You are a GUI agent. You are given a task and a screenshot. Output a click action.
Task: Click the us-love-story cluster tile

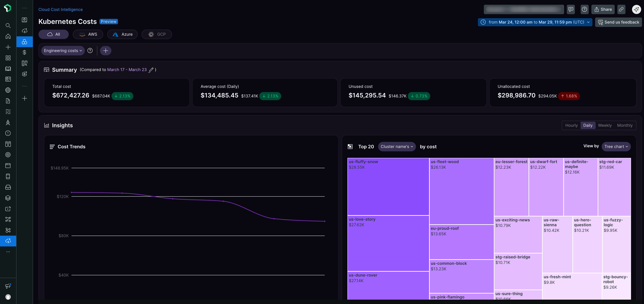[x=388, y=243]
